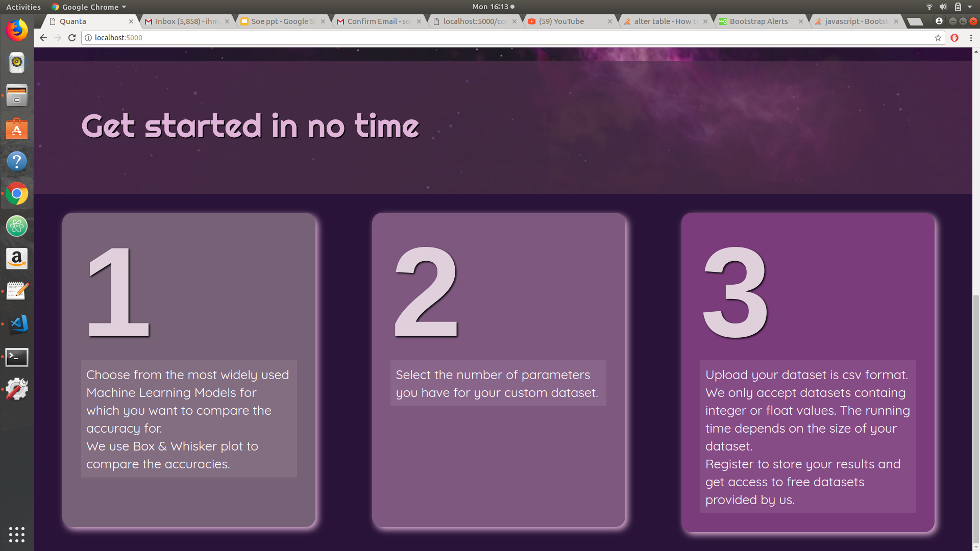Open the file archive manager from the dock

click(17, 96)
